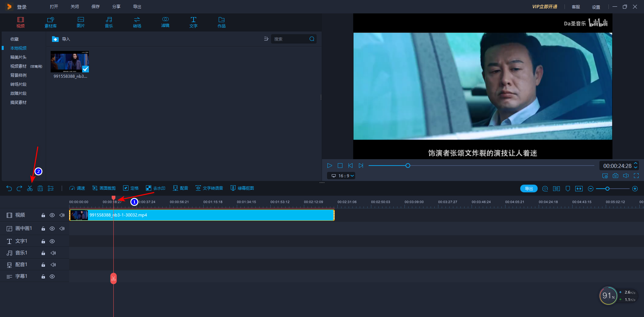Screen dimensions: 644x317
Task: Select the 991558388_nb3 video thumbnail
Action: pos(70,62)
